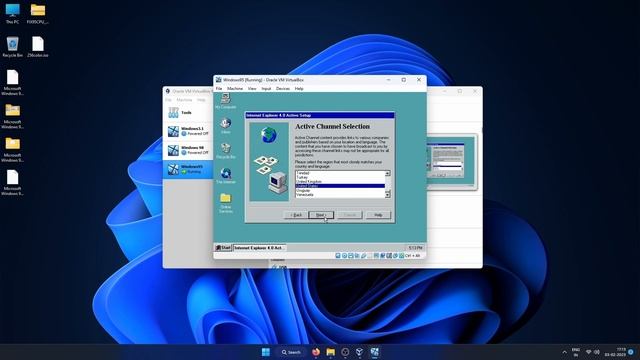The height and width of the screenshot is (360, 640).
Task: Select FIX95CPU folder on desktop
Action: point(38,14)
